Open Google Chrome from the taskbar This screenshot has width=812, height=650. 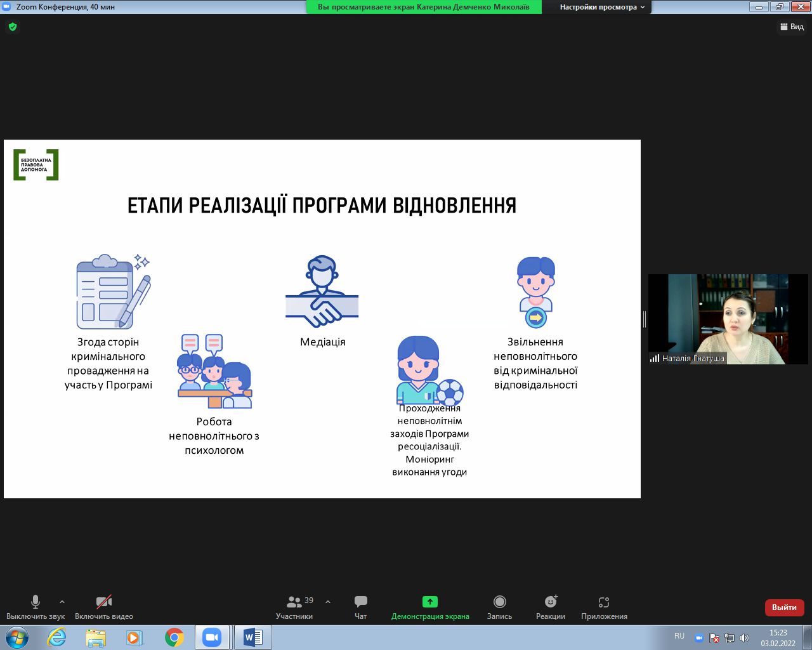[174, 637]
